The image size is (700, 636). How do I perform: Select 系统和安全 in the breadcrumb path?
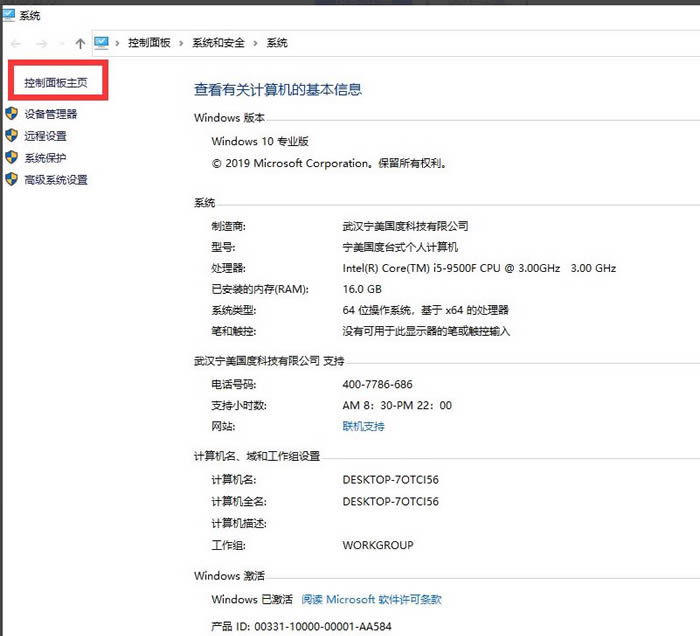coord(218,43)
